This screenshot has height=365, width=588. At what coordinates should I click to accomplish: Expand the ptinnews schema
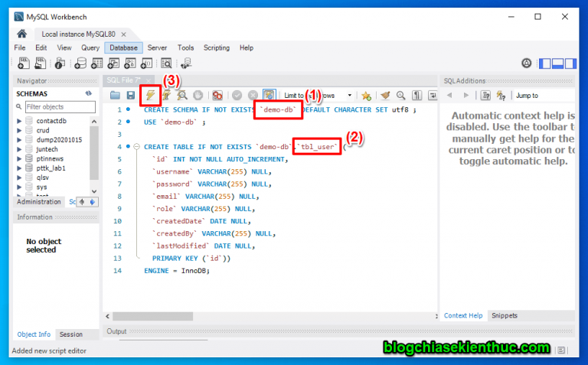tap(19, 158)
